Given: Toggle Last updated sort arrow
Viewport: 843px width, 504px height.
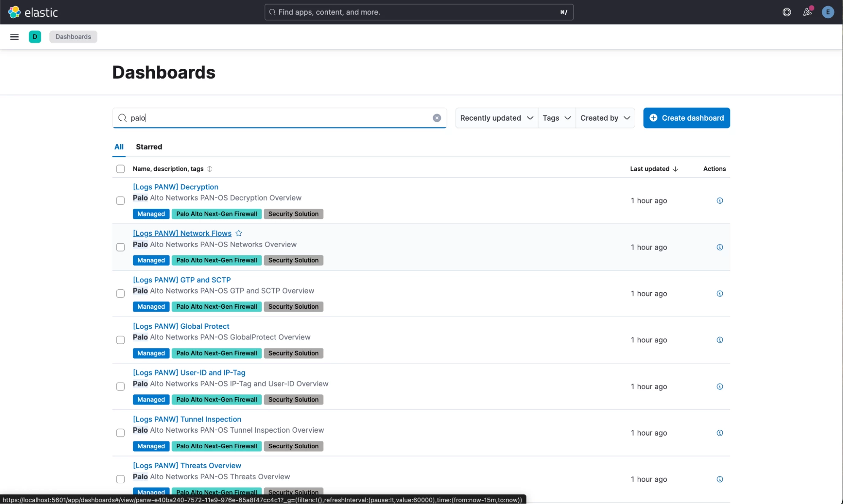Looking at the screenshot, I should [x=676, y=169].
